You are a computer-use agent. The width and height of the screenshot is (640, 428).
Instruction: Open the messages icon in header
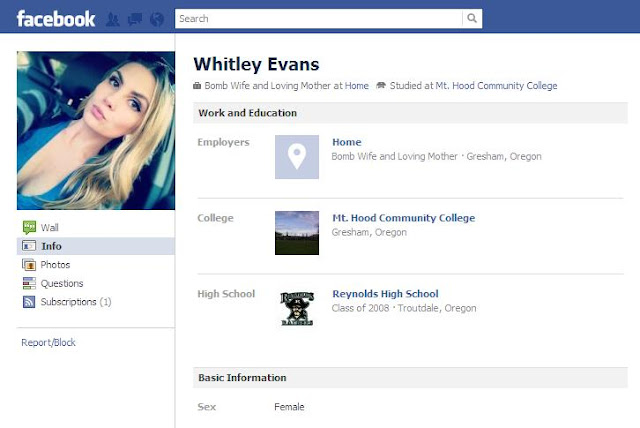135,19
